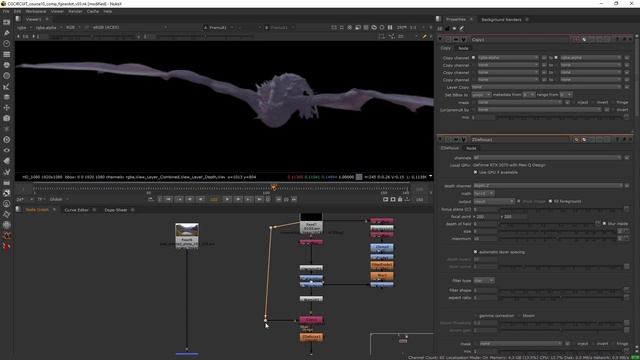Toggle fill foreground checkbox
This screenshot has width=640, height=360.
(x=550, y=201)
